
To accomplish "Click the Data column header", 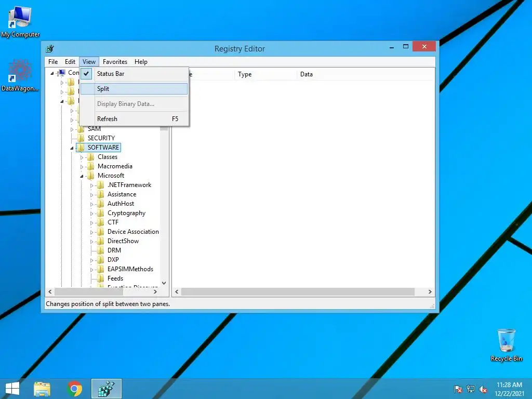I will 366,74.
